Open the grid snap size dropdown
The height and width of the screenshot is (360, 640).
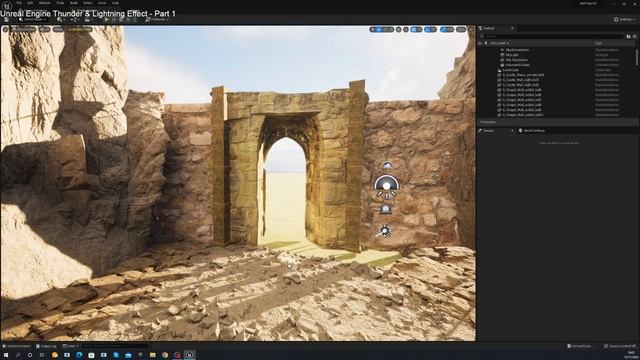(x=419, y=29)
